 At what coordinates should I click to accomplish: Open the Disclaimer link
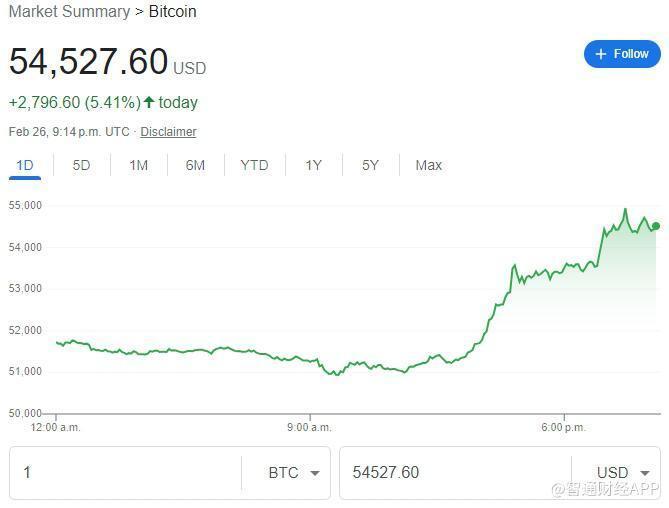(168, 132)
